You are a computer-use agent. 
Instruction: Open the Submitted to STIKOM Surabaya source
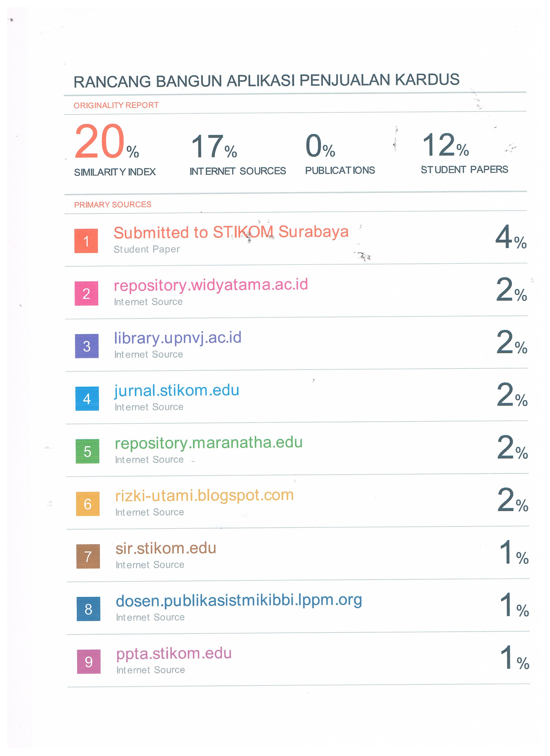(231, 232)
